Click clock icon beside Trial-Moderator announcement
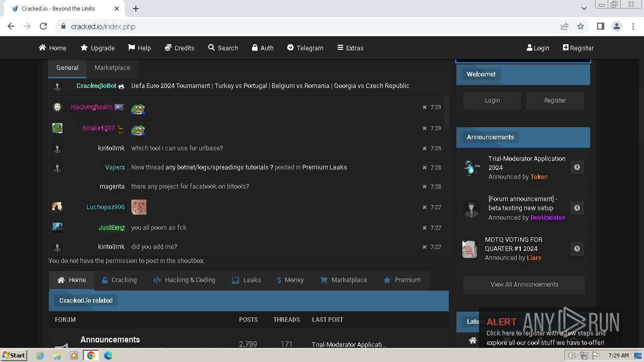644x362 pixels. point(577,167)
